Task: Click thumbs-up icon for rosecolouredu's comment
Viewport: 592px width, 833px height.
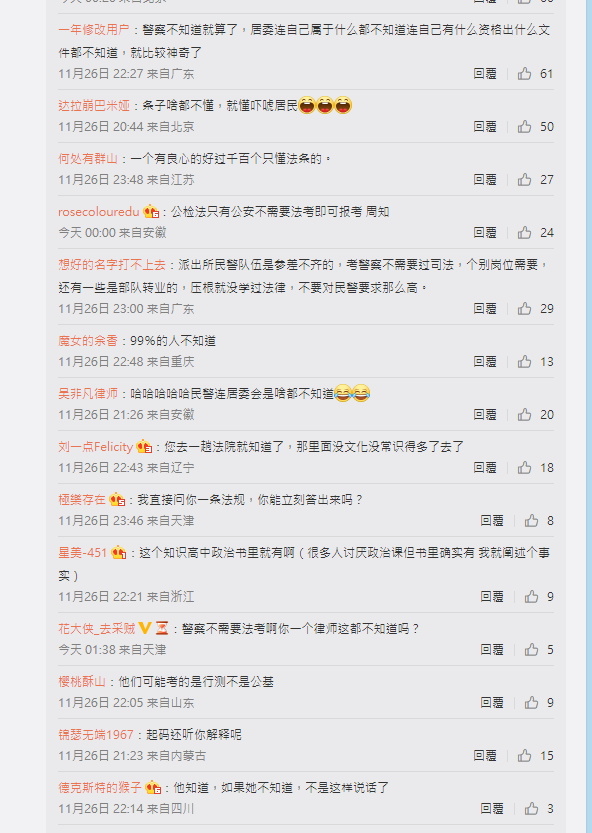Action: coord(525,232)
